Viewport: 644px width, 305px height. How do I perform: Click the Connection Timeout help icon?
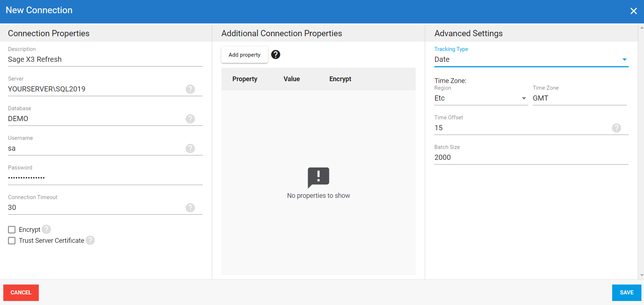click(190, 208)
